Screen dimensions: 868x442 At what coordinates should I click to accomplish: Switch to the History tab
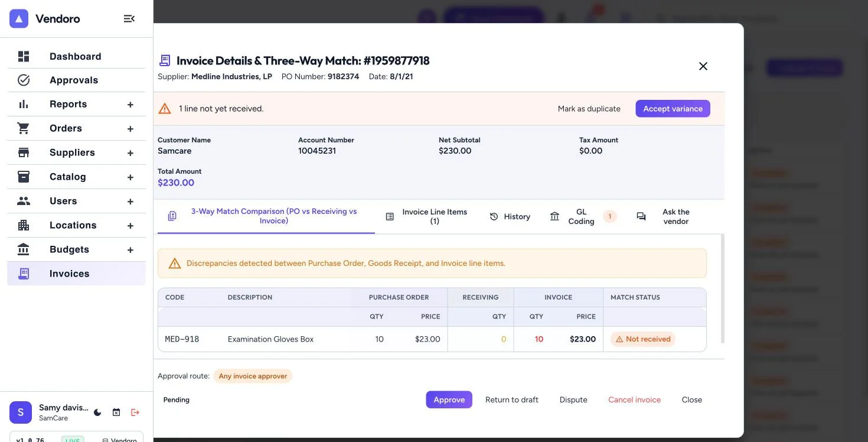[510, 216]
